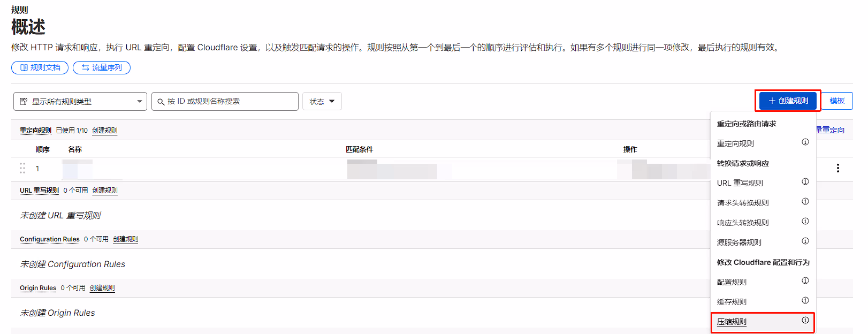Click info icon next to 请求头转换规则
Image resolution: width=868 pixels, height=334 pixels.
point(805,201)
